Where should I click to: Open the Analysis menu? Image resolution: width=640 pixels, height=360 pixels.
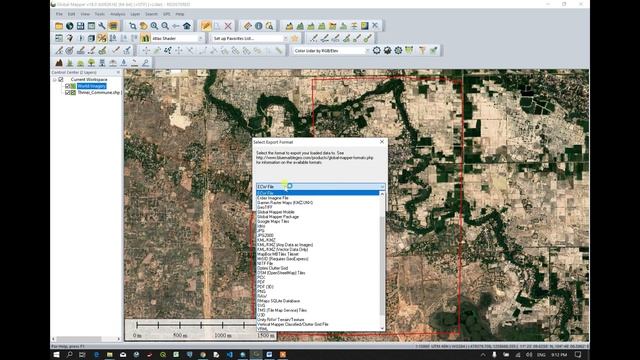[x=118, y=14]
